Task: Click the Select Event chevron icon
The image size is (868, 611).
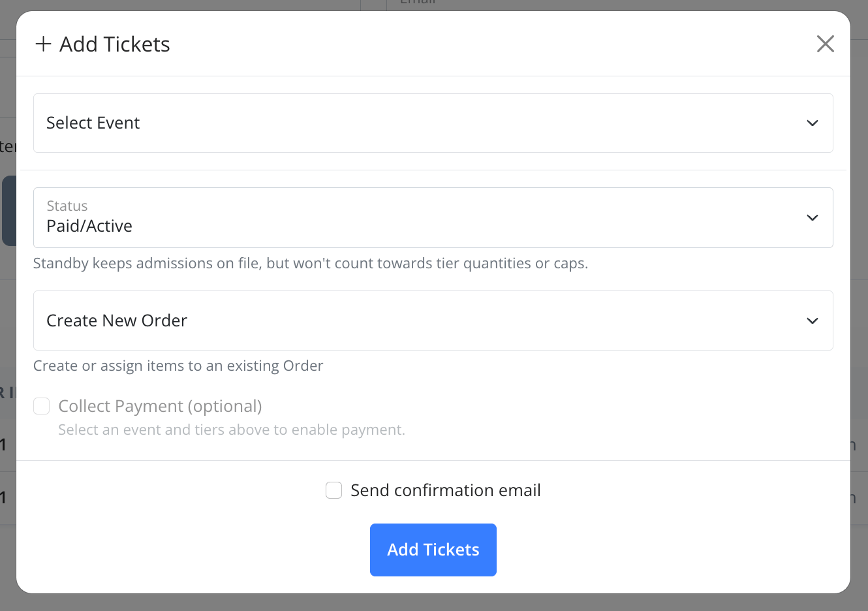Action: [x=813, y=123]
